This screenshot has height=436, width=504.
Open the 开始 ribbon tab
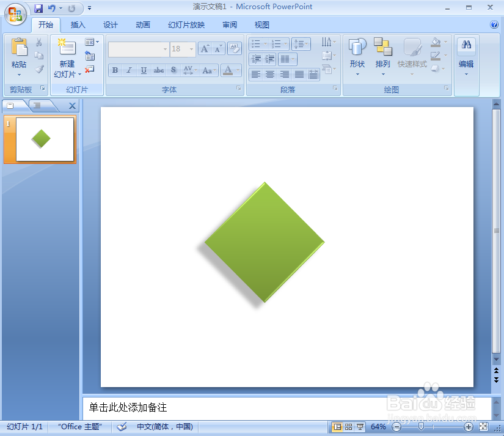(46, 25)
